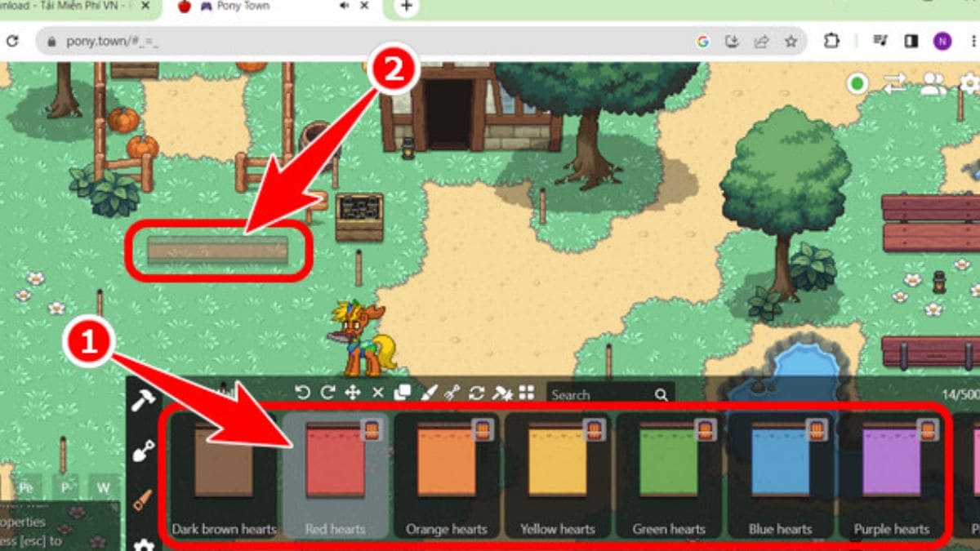Toggle the delete mode X in the editor toolbar
980x551 pixels.
377,393
